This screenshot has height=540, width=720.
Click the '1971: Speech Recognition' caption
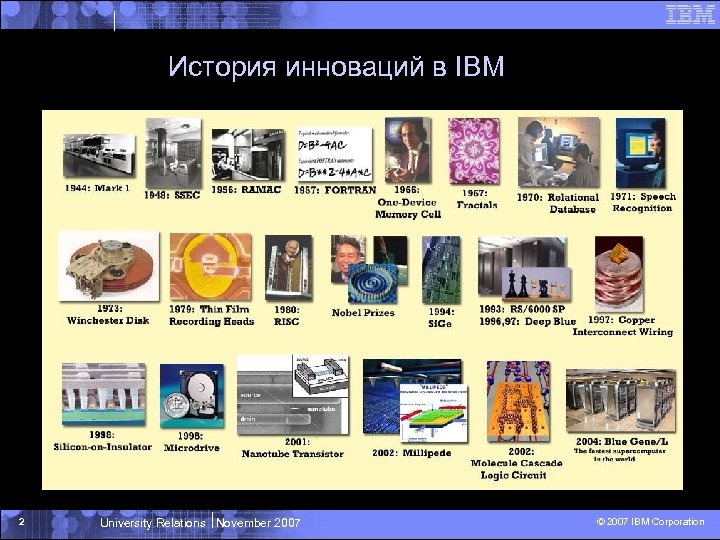tap(643, 202)
